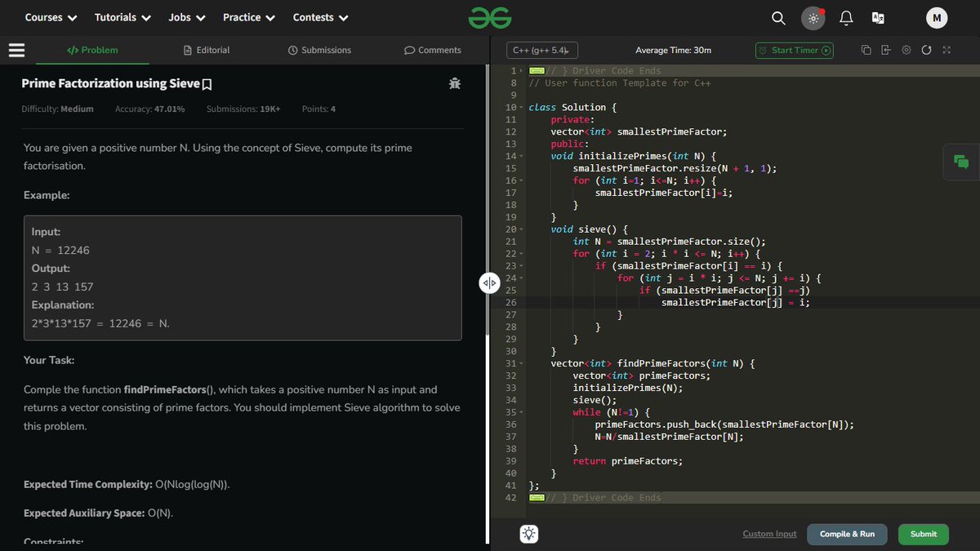Open the notifications bell
Screen dimensions: 980x551
(846, 18)
